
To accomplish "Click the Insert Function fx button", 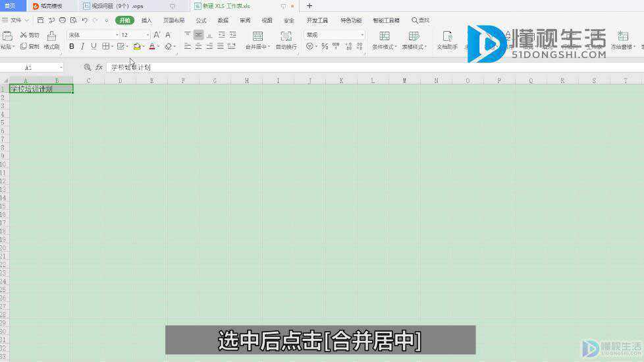I will click(x=99, y=67).
